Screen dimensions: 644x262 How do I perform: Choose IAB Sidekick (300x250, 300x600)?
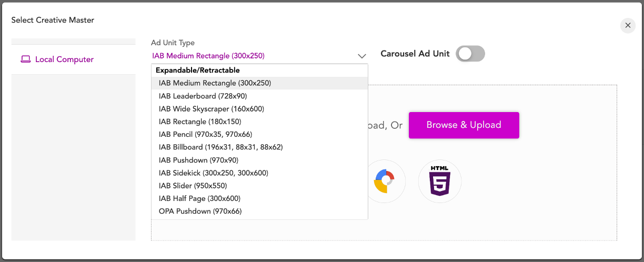pos(213,173)
